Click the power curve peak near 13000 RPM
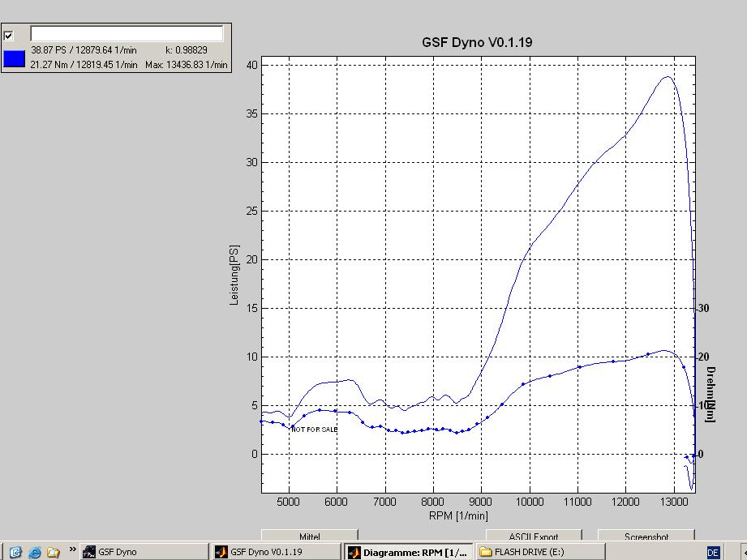The width and height of the screenshot is (747, 560). [x=668, y=77]
